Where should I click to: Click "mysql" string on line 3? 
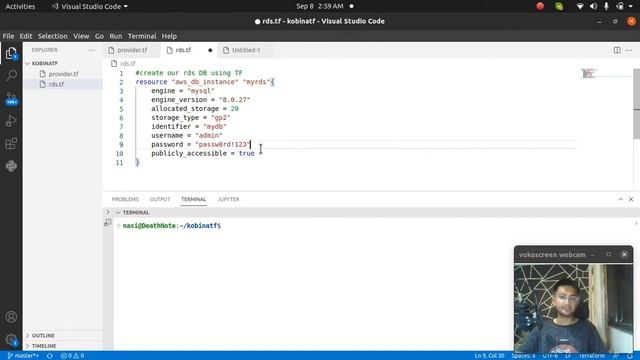tap(201, 91)
